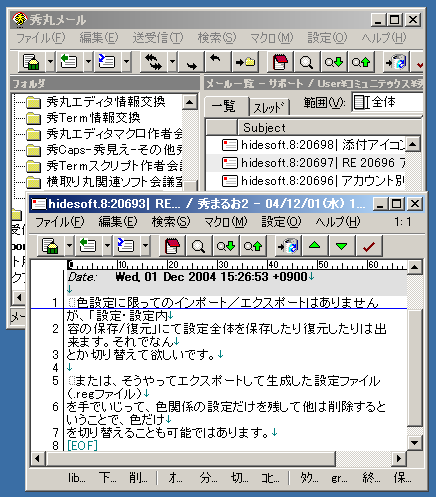
Task: Click the mail icon in message window title bar
Action: [38, 204]
